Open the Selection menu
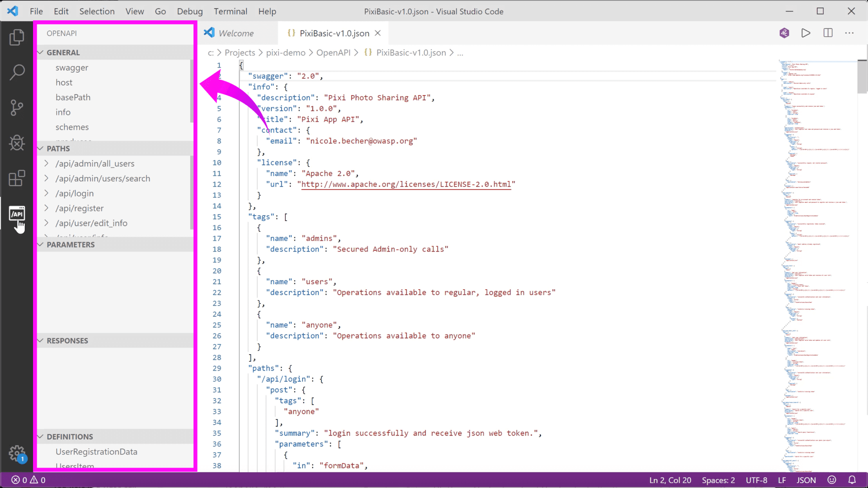868x488 pixels. [97, 11]
